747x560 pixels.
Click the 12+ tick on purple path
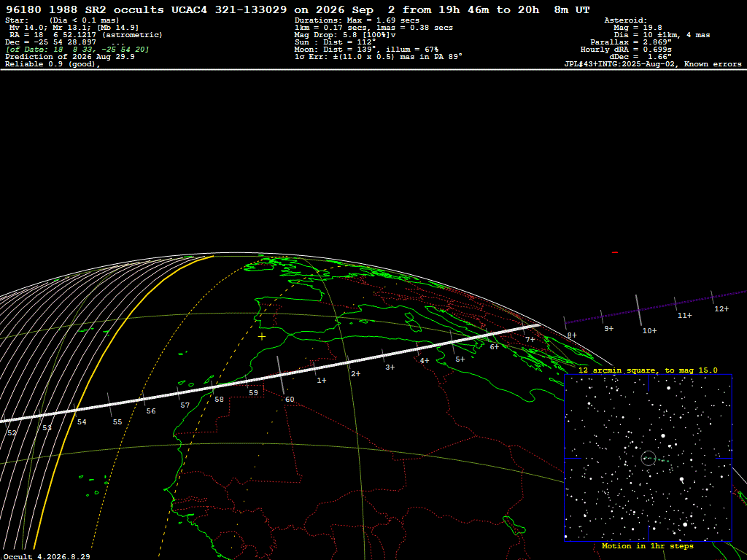pyautogui.click(x=721, y=309)
